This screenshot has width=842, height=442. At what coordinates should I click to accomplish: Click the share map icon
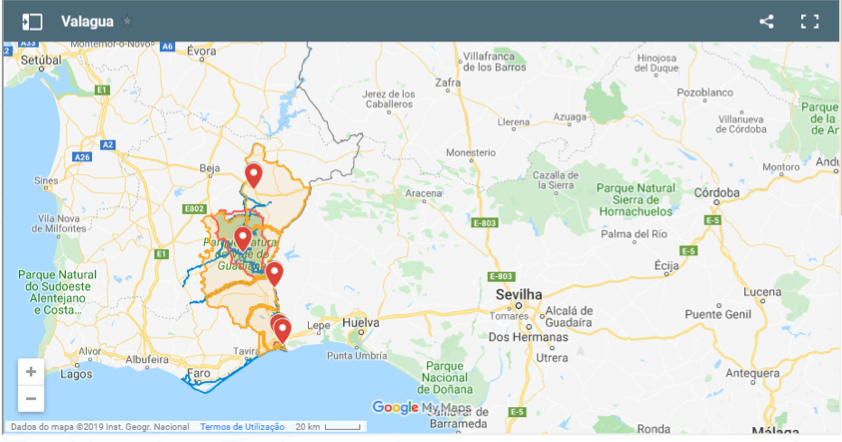766,21
